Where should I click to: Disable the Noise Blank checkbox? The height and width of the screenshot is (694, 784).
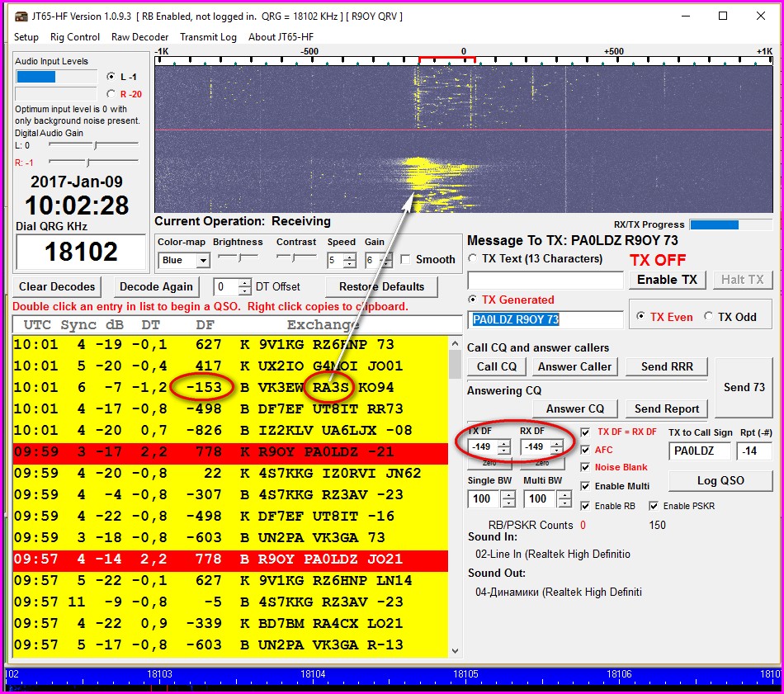[x=585, y=468]
